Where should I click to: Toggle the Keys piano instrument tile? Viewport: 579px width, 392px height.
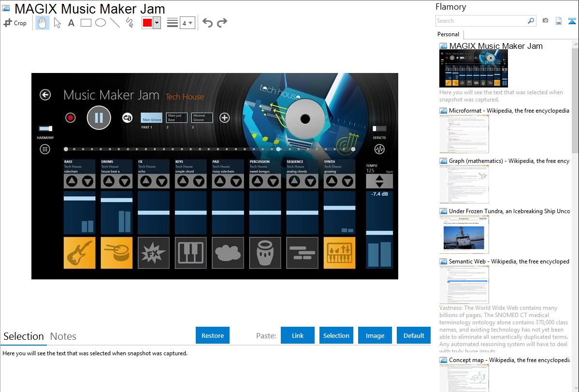pyautogui.click(x=191, y=253)
